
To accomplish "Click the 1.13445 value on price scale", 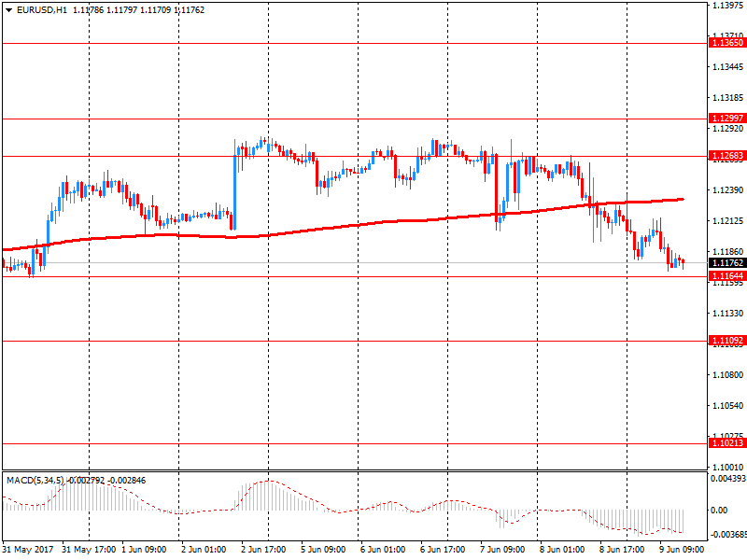I will point(728,67).
